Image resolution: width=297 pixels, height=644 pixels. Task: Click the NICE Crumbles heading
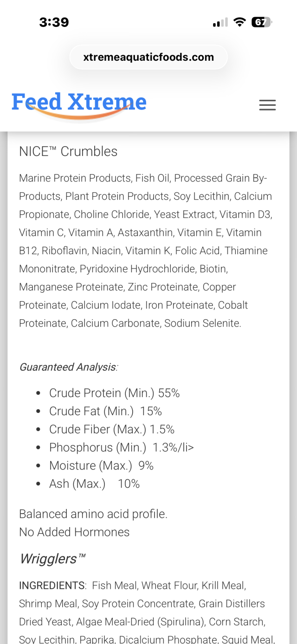(68, 151)
